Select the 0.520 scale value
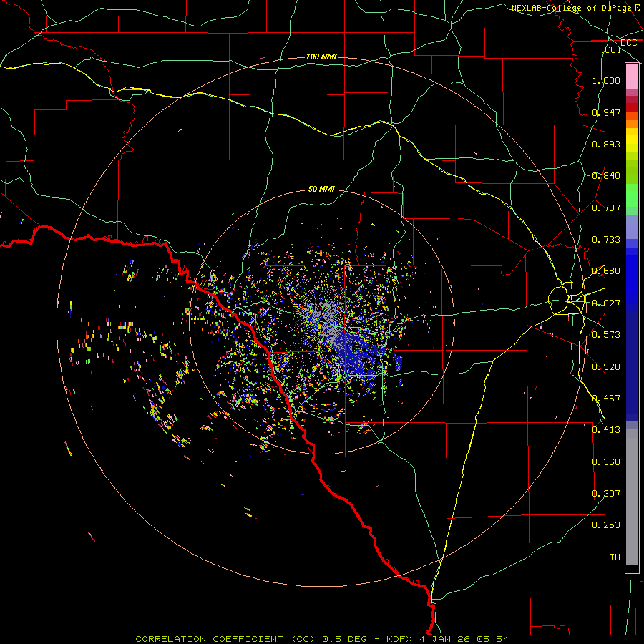The image size is (644, 644). [x=606, y=366]
